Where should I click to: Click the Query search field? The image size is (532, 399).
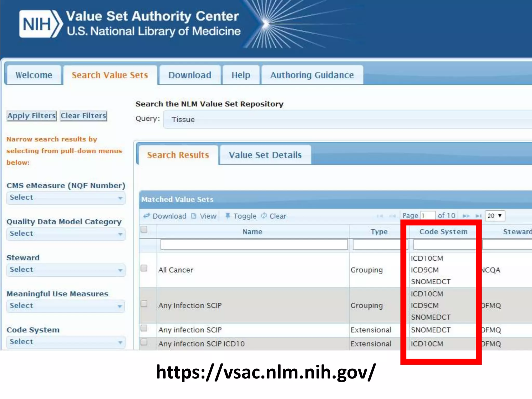click(x=348, y=119)
